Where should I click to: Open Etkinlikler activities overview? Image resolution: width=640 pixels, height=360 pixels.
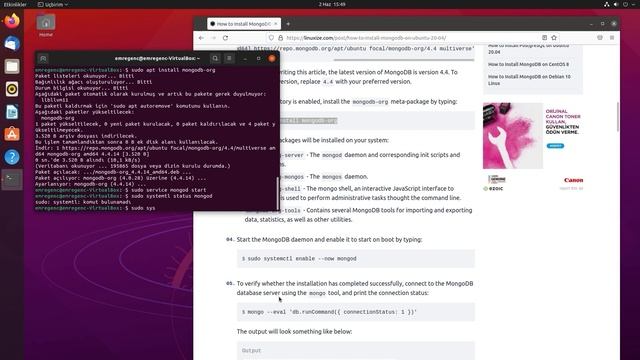pyautogui.click(x=15, y=4)
